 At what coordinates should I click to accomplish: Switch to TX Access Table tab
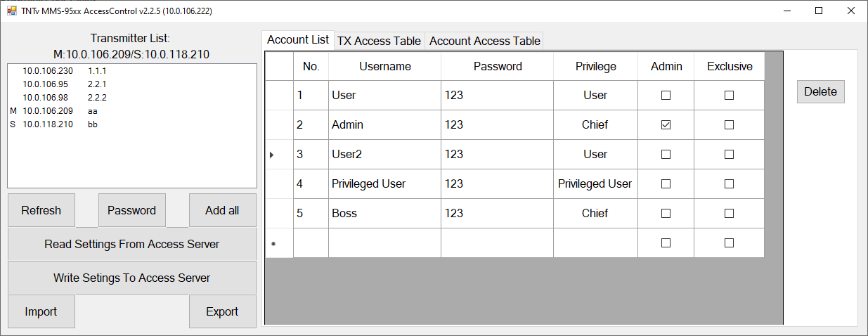(379, 41)
